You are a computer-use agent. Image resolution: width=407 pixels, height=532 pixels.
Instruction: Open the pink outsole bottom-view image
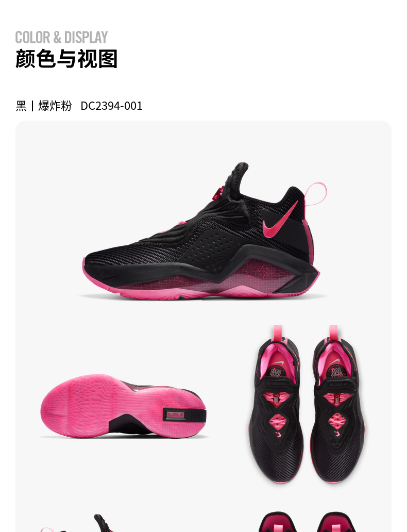click(124, 406)
